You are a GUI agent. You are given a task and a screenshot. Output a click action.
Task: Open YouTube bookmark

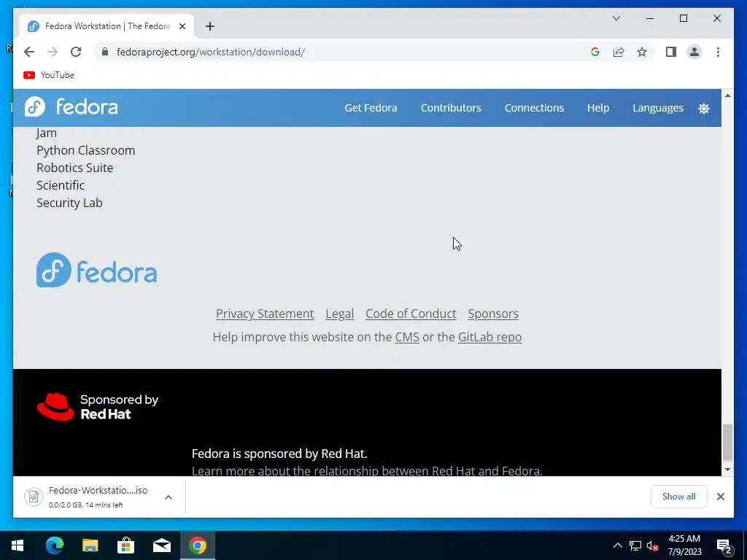pos(49,75)
